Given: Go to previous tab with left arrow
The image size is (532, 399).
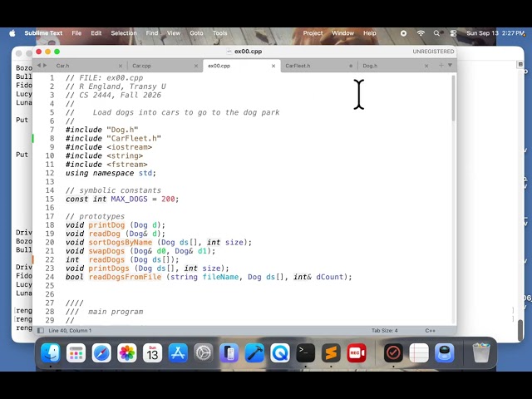Looking at the screenshot, I should [x=39, y=65].
